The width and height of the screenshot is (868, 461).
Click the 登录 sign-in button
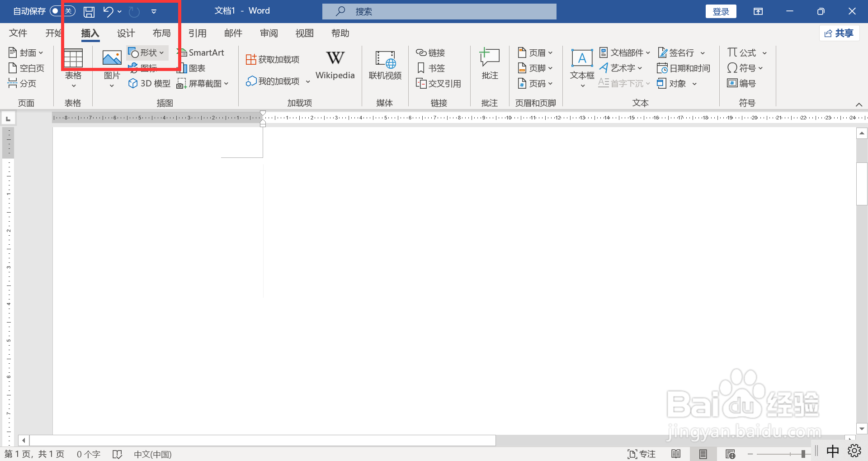(x=721, y=11)
